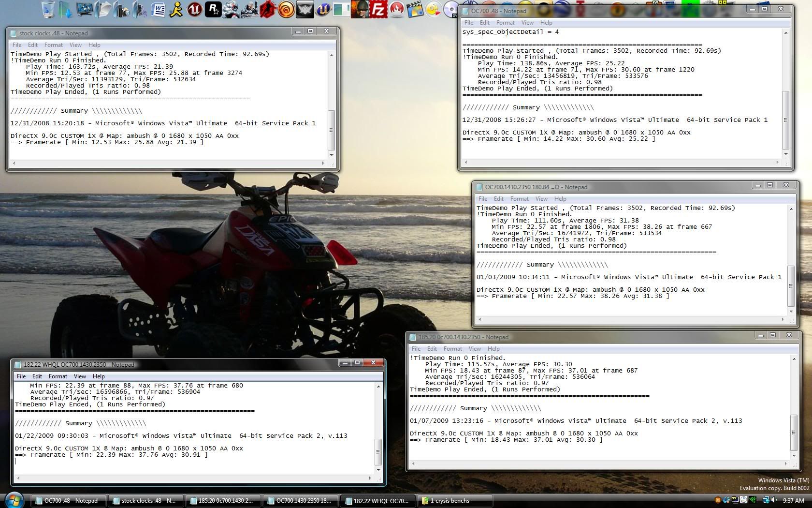Open the AIM running man icon
This screenshot has height=508, width=812.
click(176, 10)
